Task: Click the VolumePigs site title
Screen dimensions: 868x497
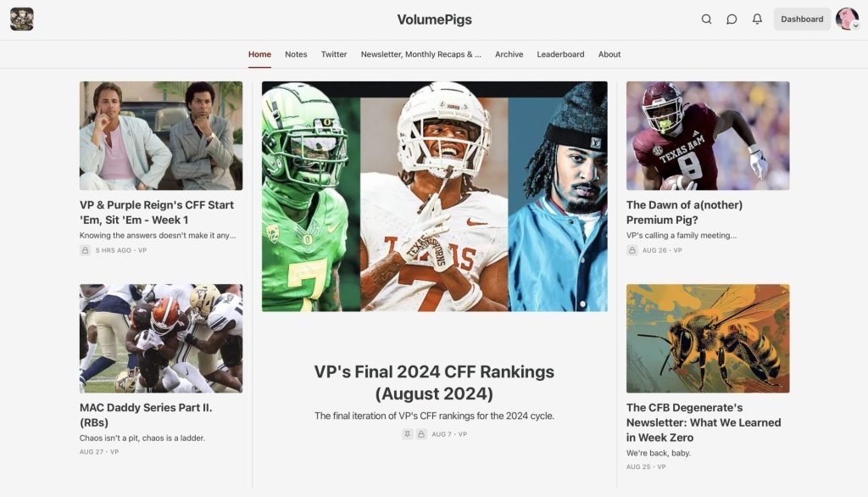Action: click(434, 20)
